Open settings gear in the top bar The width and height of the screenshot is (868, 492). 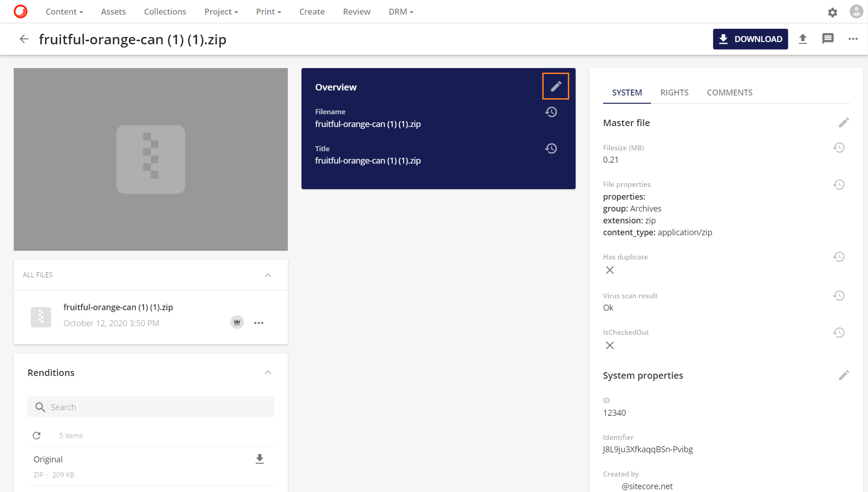(832, 12)
